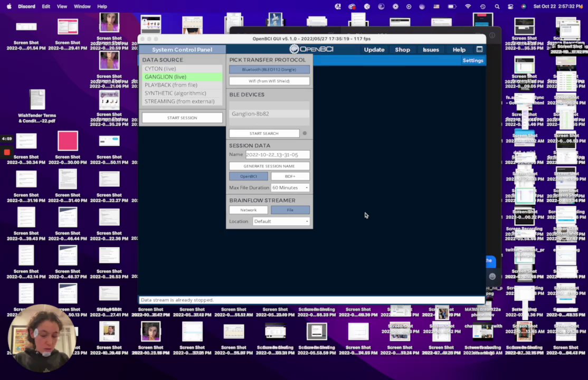The width and height of the screenshot is (588, 380).
Task: Click the START SEARCH button
Action: pos(264,133)
